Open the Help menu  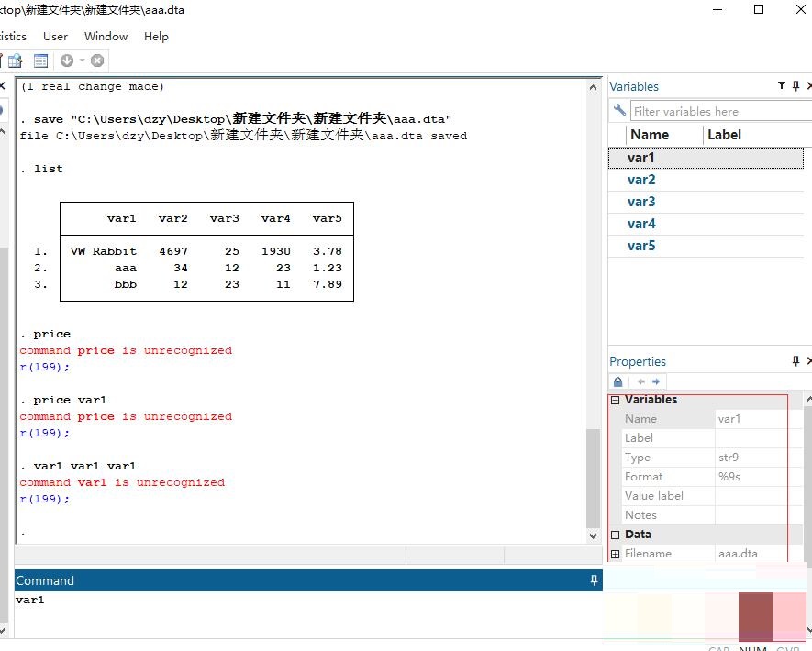click(x=156, y=37)
